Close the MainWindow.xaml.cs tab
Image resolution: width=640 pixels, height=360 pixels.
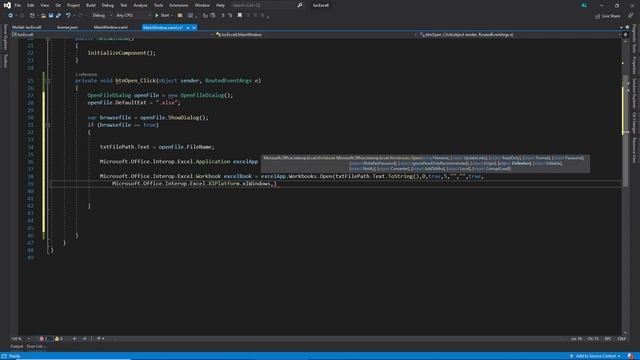coord(194,27)
